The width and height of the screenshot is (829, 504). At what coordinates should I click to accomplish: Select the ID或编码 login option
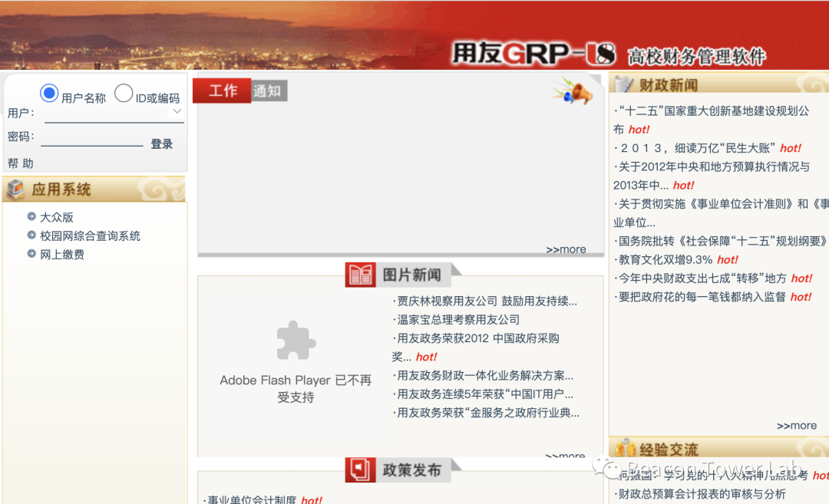pyautogui.click(x=124, y=92)
